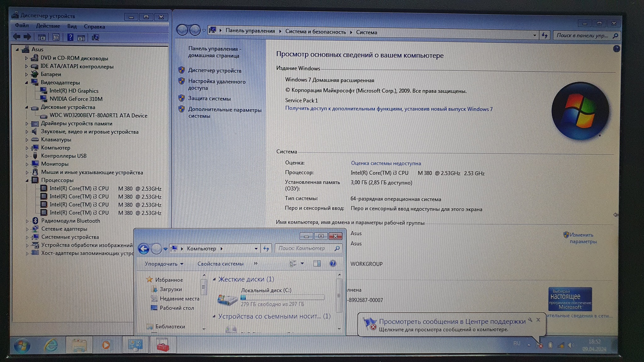The image size is (644, 362).
Task: Open the Упорядочить dropdown
Action: [164, 264]
